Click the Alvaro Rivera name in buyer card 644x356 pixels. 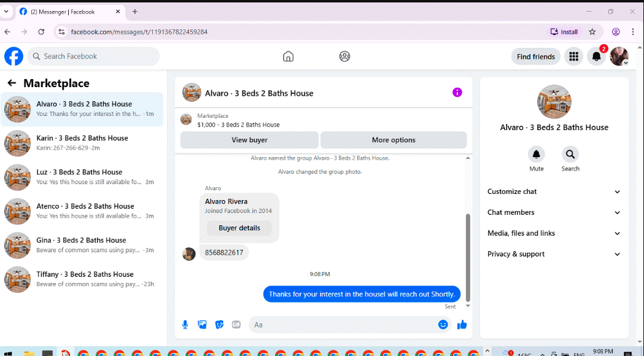227,201
